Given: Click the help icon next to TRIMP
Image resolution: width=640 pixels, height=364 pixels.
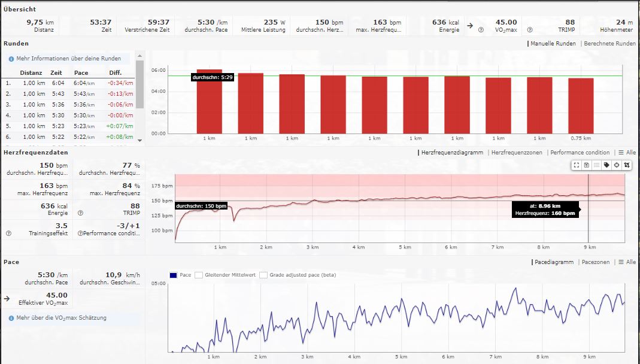Looking at the screenshot, I should 81,212.
